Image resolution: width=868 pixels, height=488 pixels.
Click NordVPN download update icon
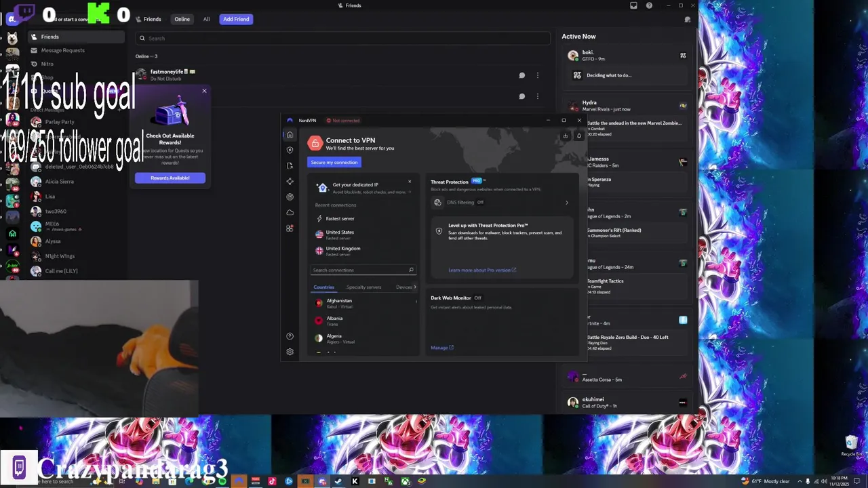coord(565,136)
